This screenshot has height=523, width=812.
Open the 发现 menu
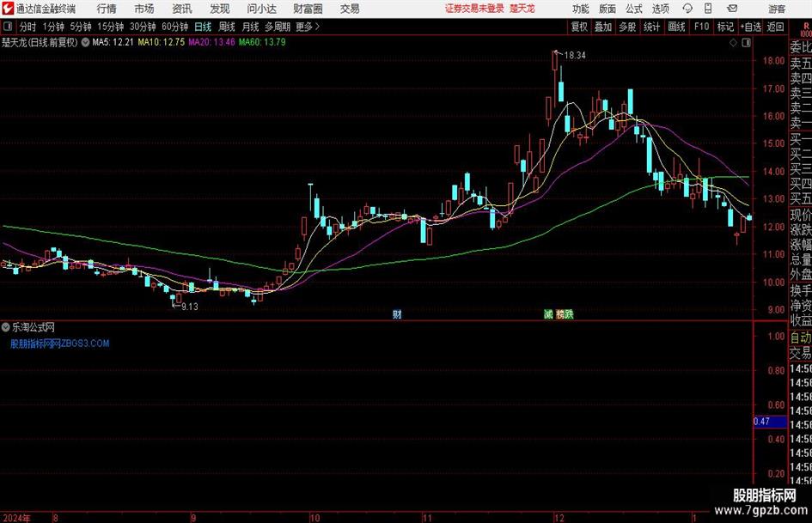pos(220,9)
